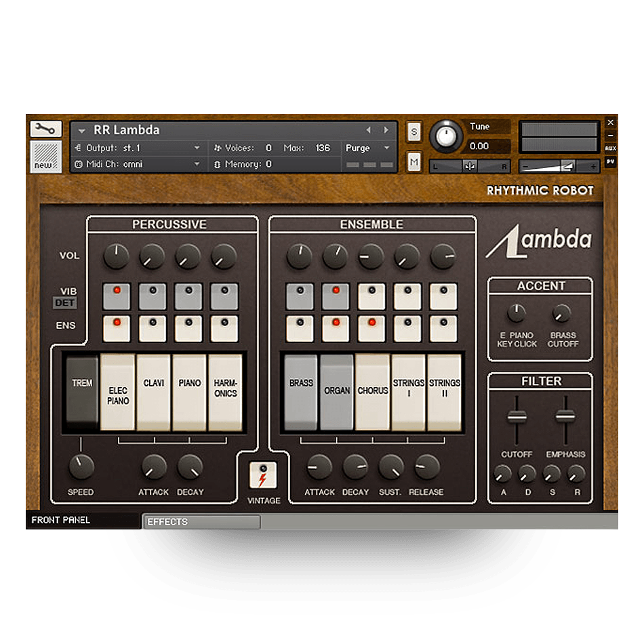Click the Ensemble RELEASE knob
This screenshot has width=644, height=644.
point(427,467)
